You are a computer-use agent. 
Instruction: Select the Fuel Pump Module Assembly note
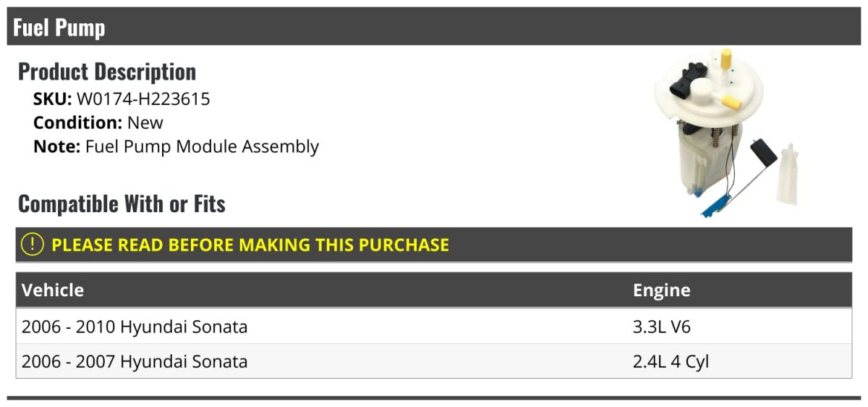(202, 146)
